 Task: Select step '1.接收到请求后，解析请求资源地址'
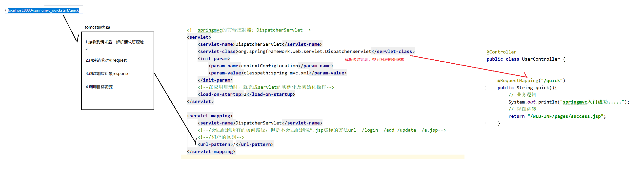(x=115, y=45)
